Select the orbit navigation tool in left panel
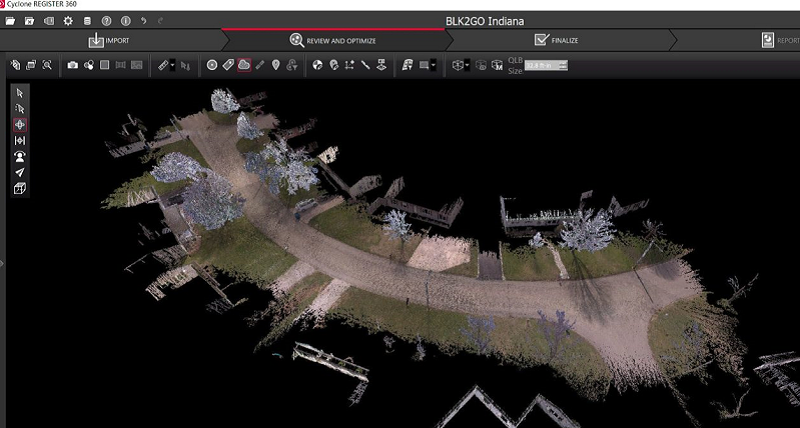Image resolution: width=800 pixels, height=428 pixels. pos(20,125)
